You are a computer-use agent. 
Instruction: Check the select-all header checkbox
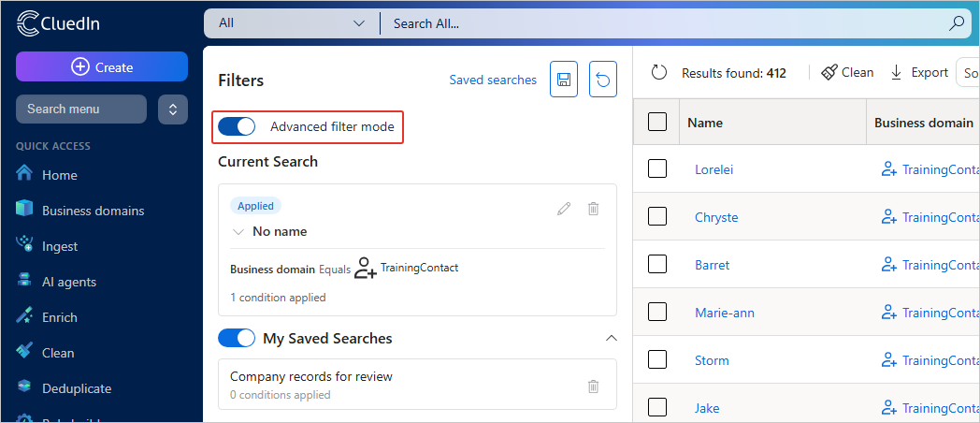[656, 122]
